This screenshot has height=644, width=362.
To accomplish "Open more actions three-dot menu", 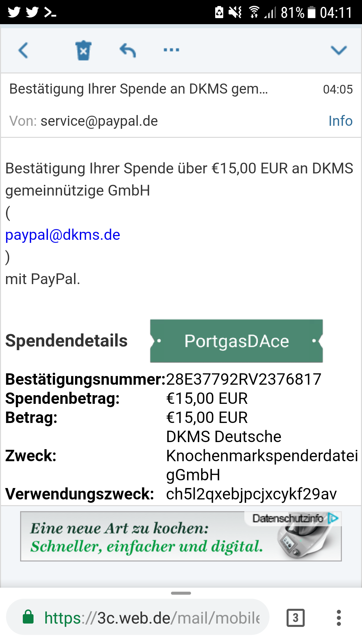I will point(171,50).
